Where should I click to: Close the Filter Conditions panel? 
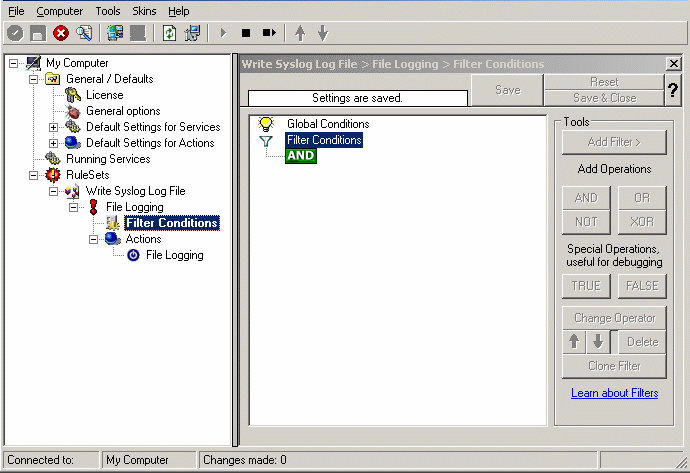click(673, 64)
